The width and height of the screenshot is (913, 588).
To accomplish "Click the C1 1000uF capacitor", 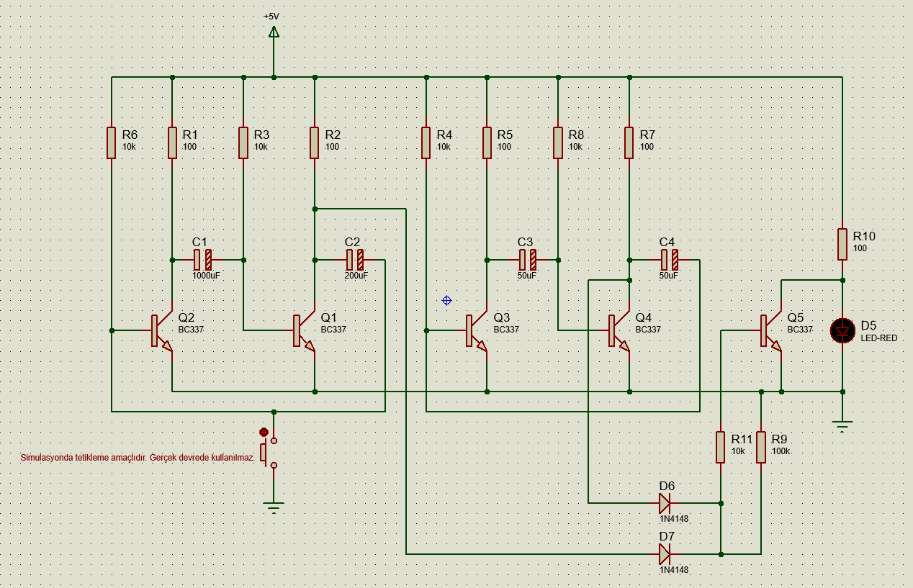I will (x=202, y=260).
